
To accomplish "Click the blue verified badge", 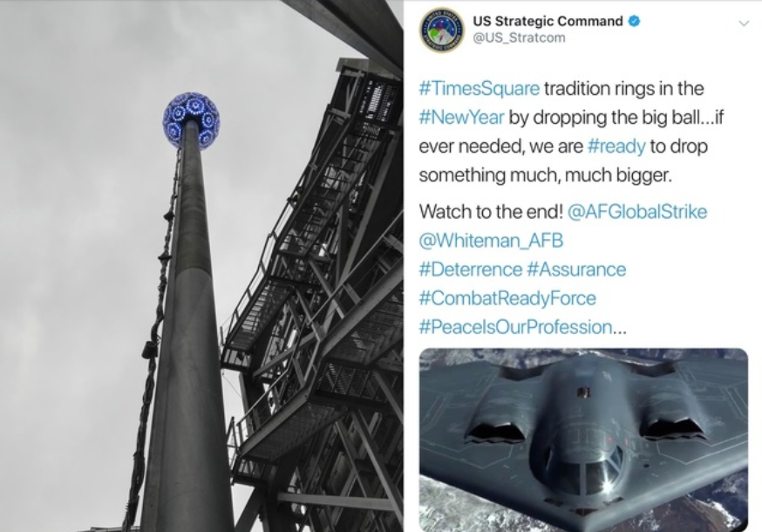I will [x=634, y=22].
